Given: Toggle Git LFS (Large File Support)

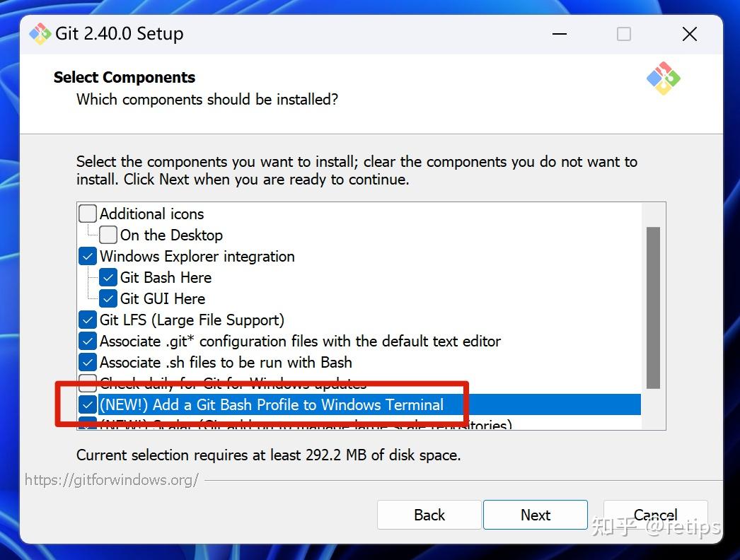Looking at the screenshot, I should (x=88, y=320).
